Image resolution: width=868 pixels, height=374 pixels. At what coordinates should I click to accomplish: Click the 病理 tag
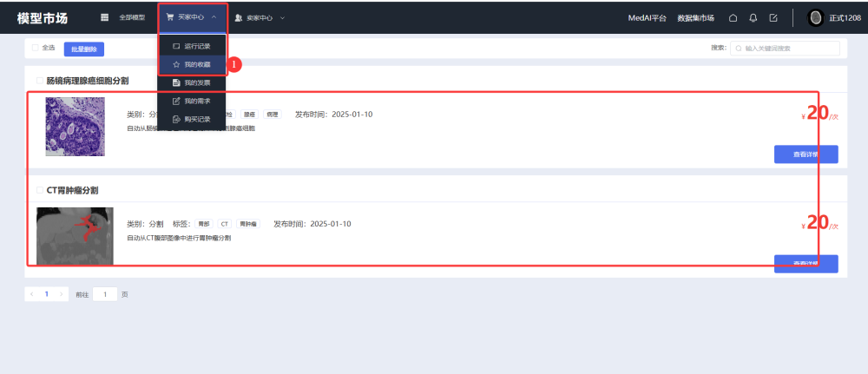pyautogui.click(x=273, y=115)
